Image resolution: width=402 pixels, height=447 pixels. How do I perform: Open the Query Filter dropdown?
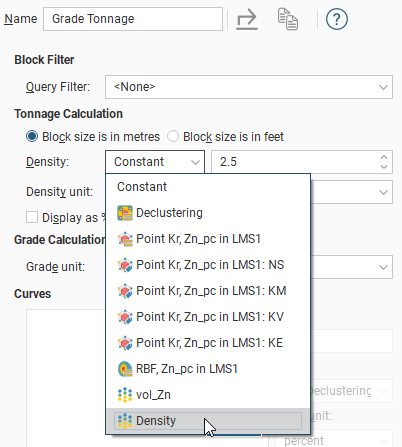click(249, 87)
